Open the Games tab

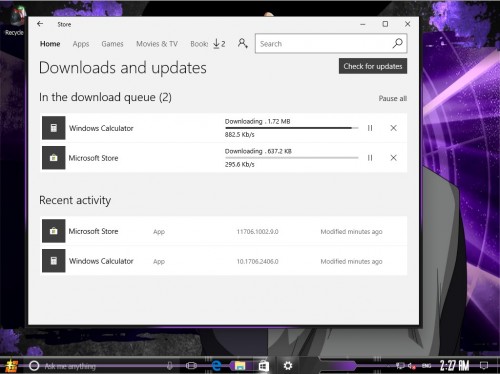(x=112, y=44)
